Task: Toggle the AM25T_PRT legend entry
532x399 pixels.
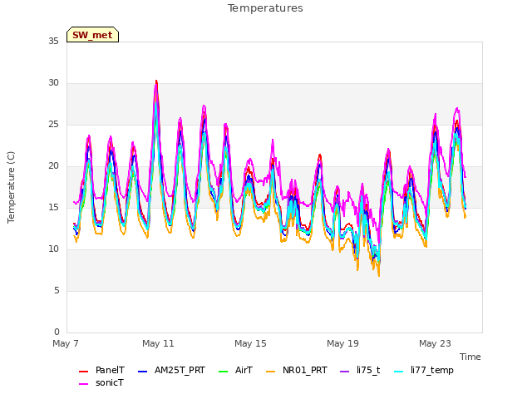Action: tap(171, 370)
